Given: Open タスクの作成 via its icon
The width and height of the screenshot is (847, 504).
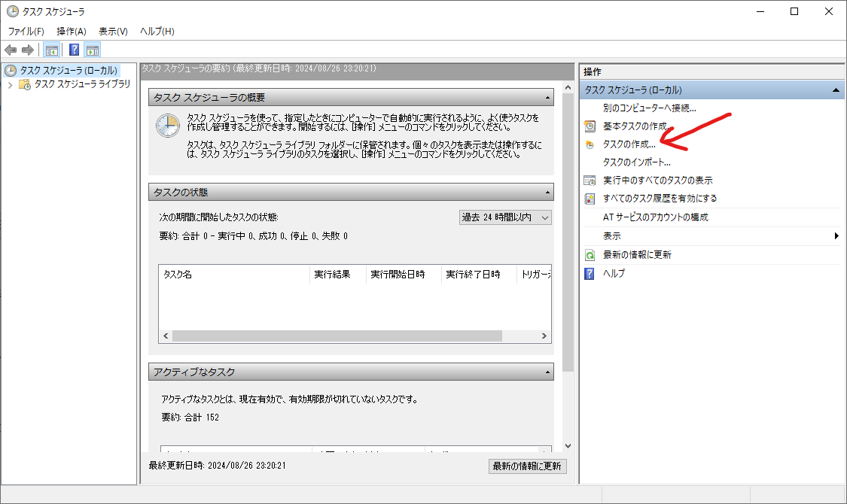Looking at the screenshot, I should pyautogui.click(x=590, y=144).
